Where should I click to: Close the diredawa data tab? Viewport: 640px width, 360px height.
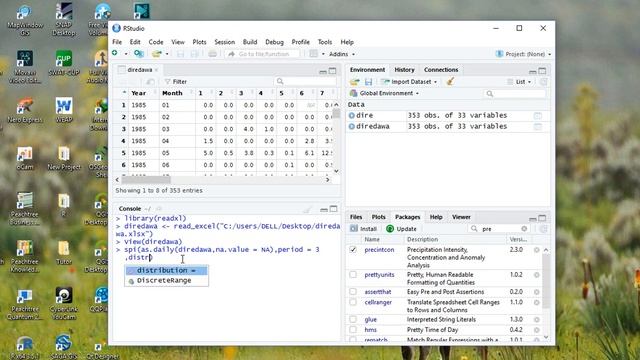pyautogui.click(x=156, y=70)
